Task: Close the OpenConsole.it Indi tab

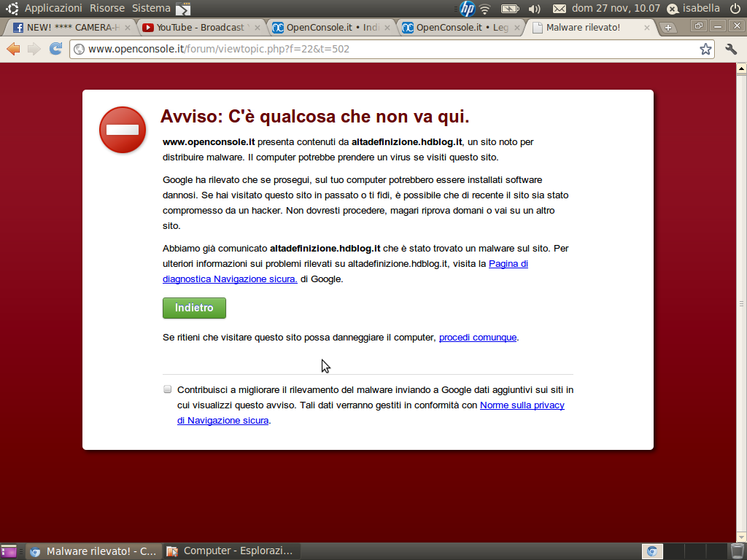Action: click(x=387, y=28)
